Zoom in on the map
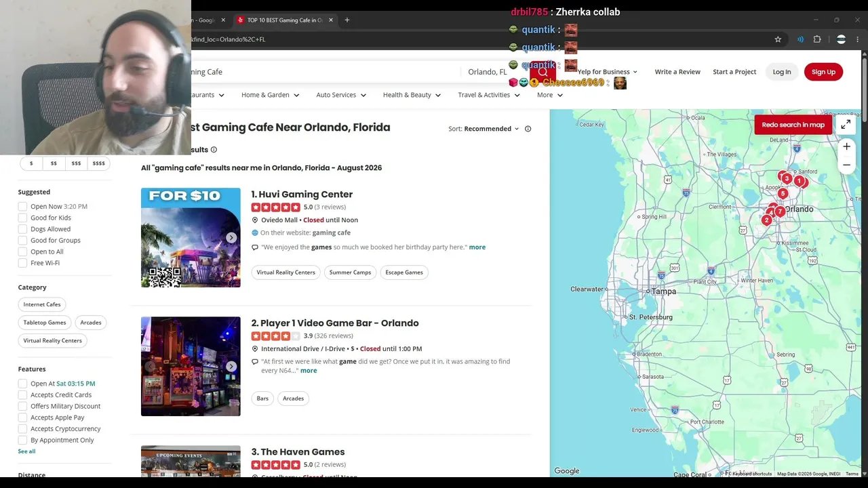This screenshot has width=868, height=488. pyautogui.click(x=846, y=146)
